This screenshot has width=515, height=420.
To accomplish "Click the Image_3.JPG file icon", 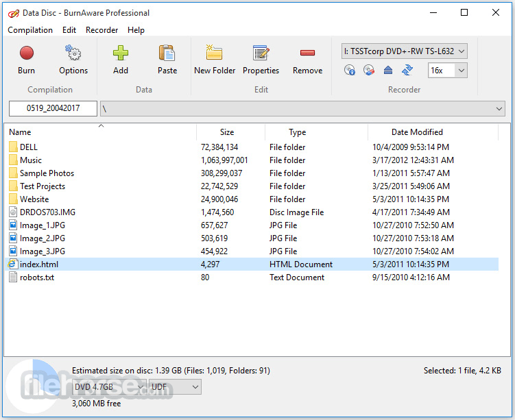I will click(x=13, y=251).
